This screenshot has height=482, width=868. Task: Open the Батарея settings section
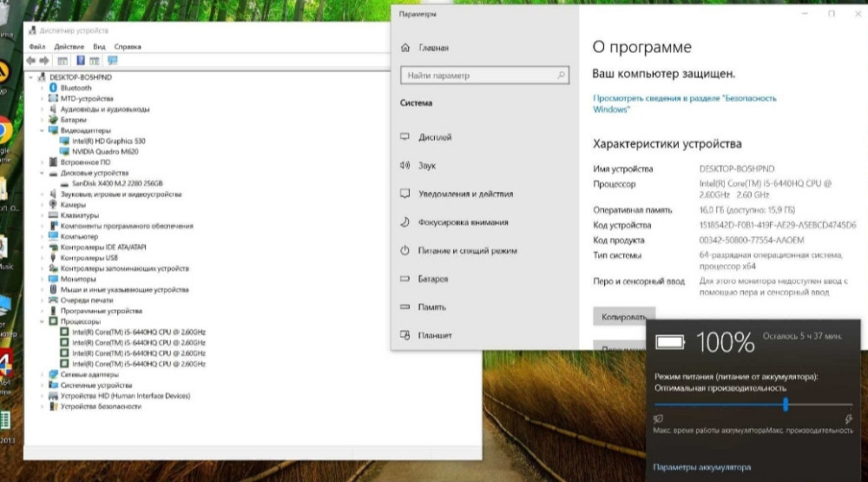click(433, 279)
